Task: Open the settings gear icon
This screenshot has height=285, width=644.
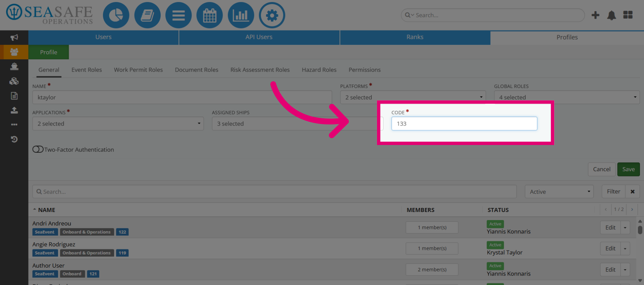Action: click(x=272, y=15)
